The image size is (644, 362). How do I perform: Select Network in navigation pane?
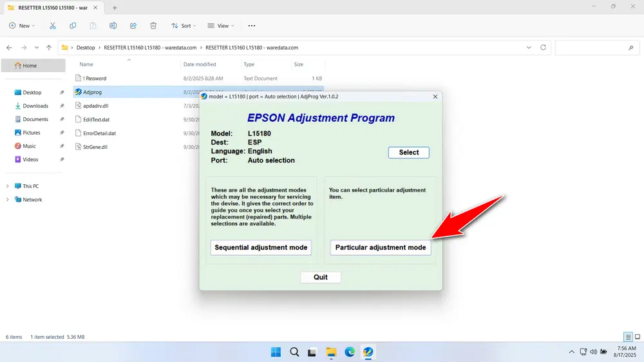point(32,200)
